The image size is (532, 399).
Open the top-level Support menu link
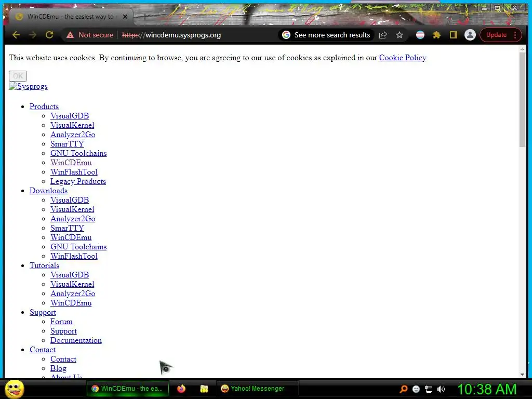pos(43,312)
